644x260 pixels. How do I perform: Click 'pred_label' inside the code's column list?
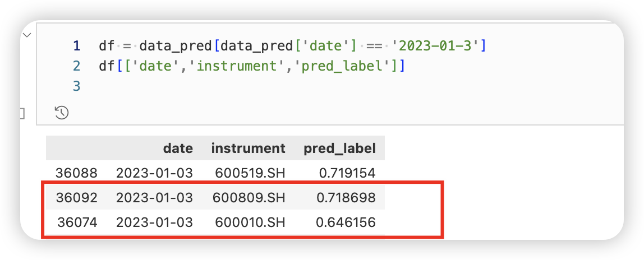(x=346, y=66)
